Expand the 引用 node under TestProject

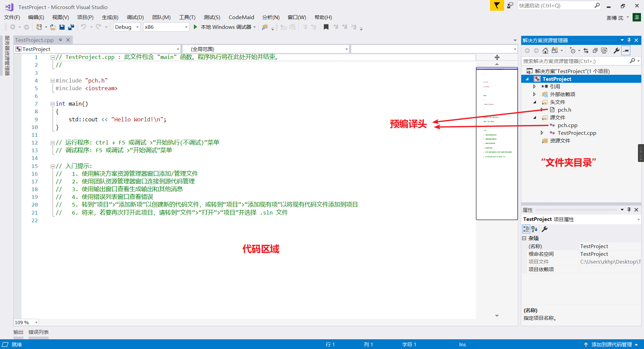click(535, 86)
